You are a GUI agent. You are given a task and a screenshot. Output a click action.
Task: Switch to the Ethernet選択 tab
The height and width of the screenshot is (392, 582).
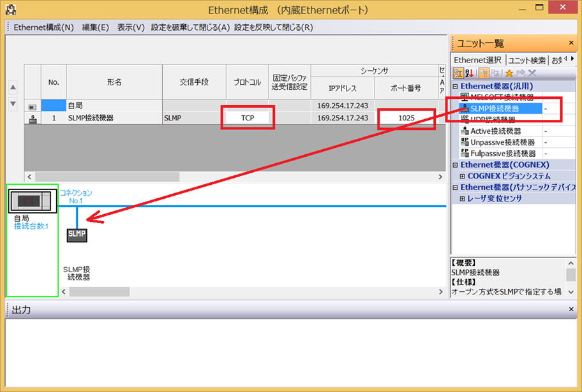pos(477,60)
